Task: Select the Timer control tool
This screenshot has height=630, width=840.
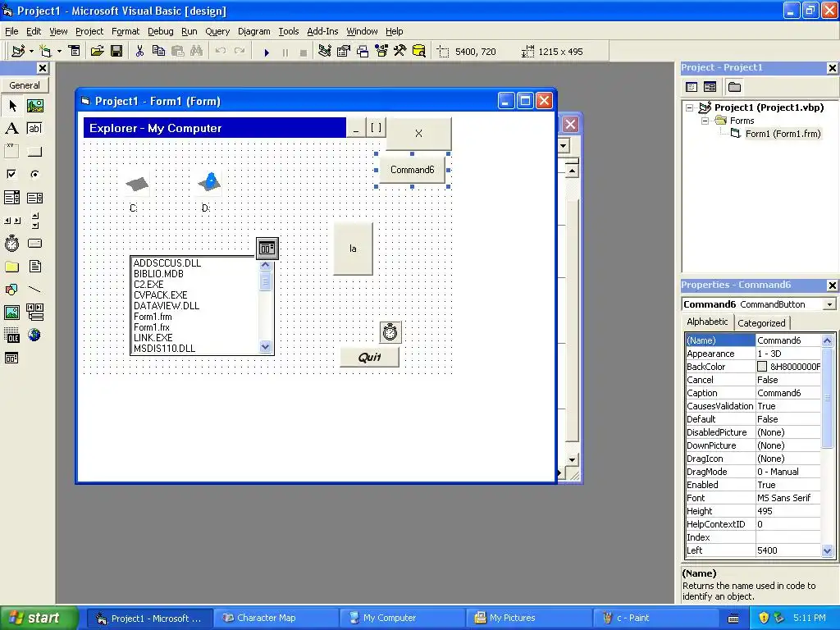Action: pos(11,244)
